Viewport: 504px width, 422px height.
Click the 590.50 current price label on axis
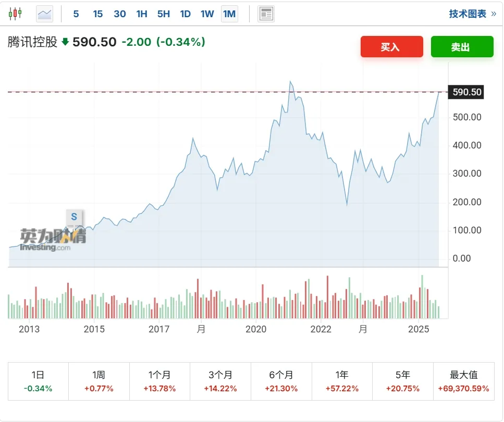tap(467, 92)
